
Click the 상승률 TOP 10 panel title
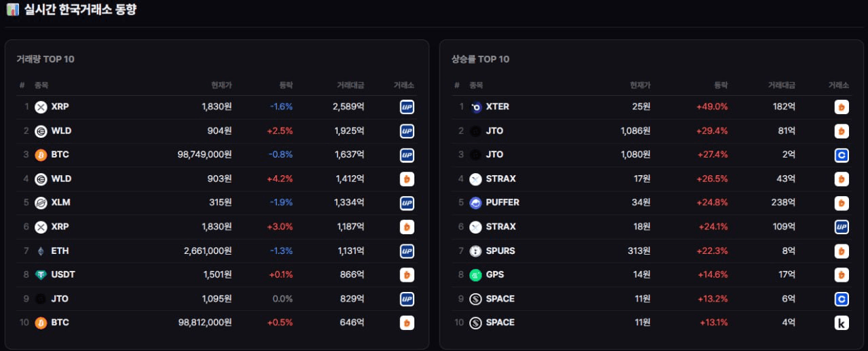[480, 59]
